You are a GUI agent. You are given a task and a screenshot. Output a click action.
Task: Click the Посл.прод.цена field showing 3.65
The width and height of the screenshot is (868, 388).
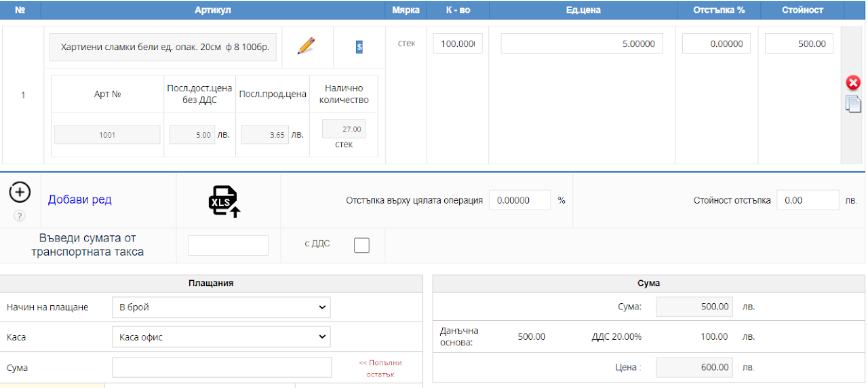pos(264,135)
